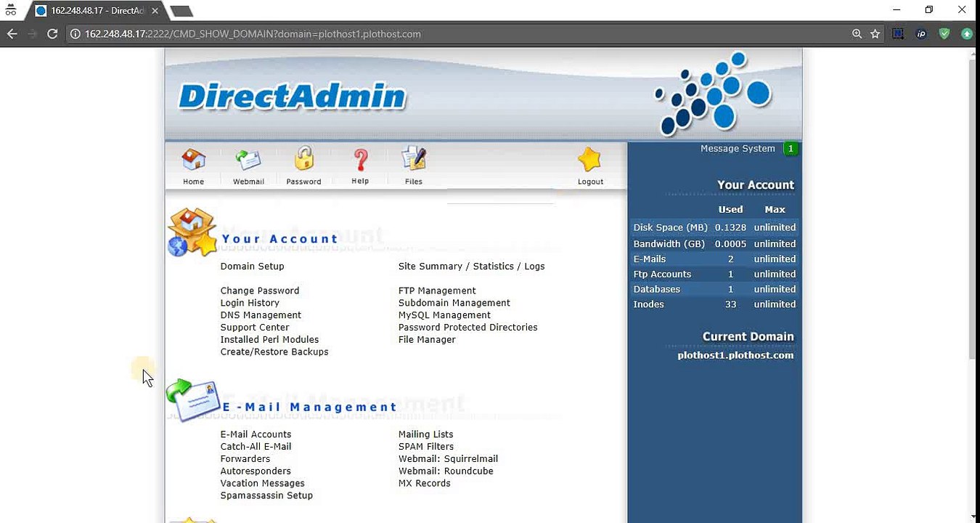Open MySQL Management link
980x523 pixels.
(x=444, y=315)
